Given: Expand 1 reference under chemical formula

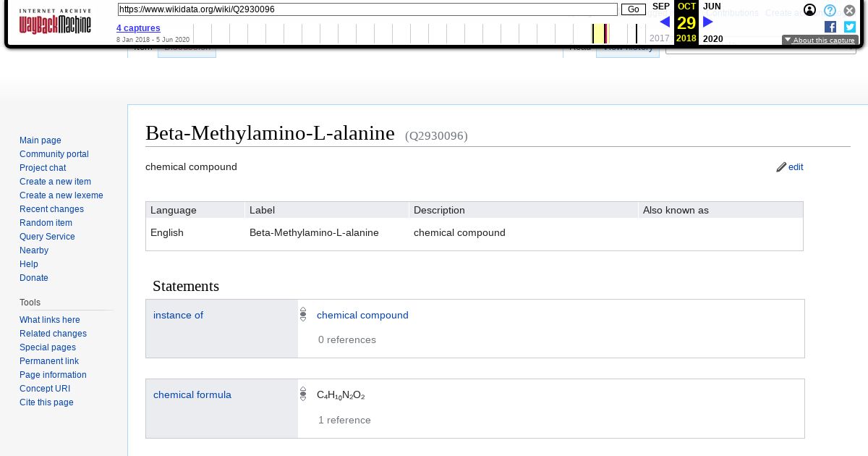Looking at the screenshot, I should [x=344, y=420].
